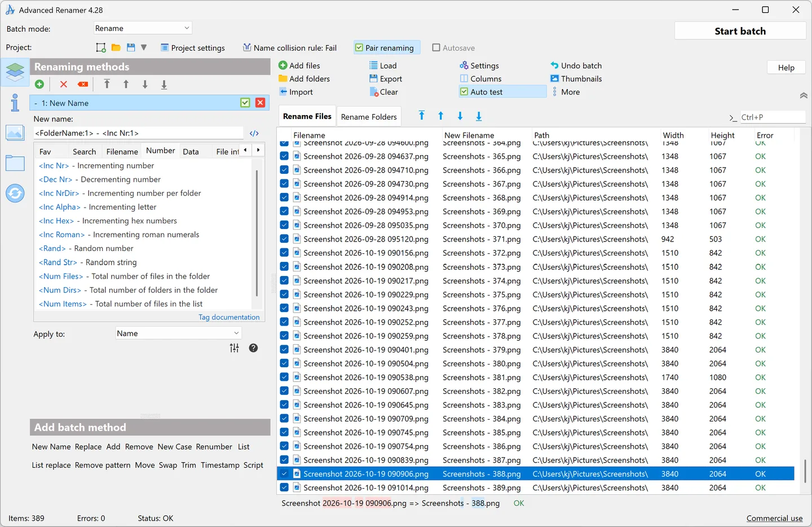Open the Tag documentation link
The height and width of the screenshot is (527, 812).
[229, 317]
